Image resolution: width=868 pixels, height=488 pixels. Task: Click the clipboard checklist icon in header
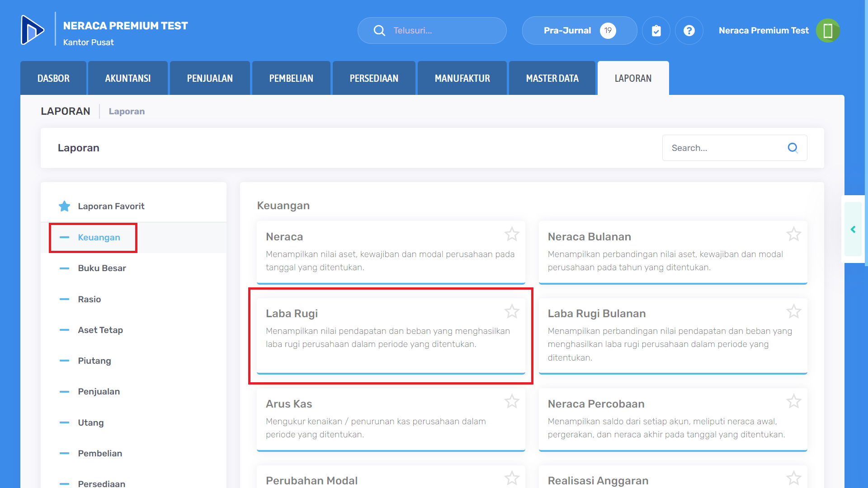click(656, 31)
